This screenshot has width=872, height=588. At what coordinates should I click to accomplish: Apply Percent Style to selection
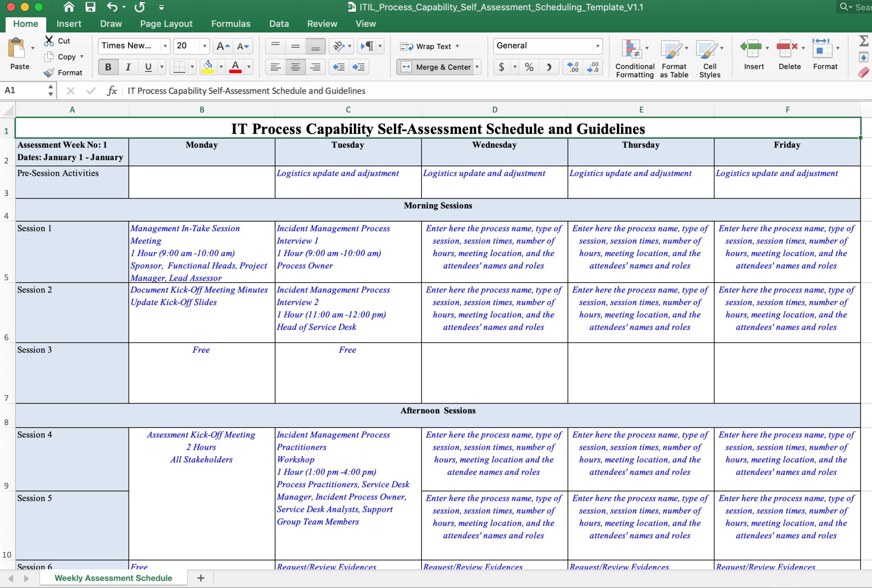pos(529,67)
